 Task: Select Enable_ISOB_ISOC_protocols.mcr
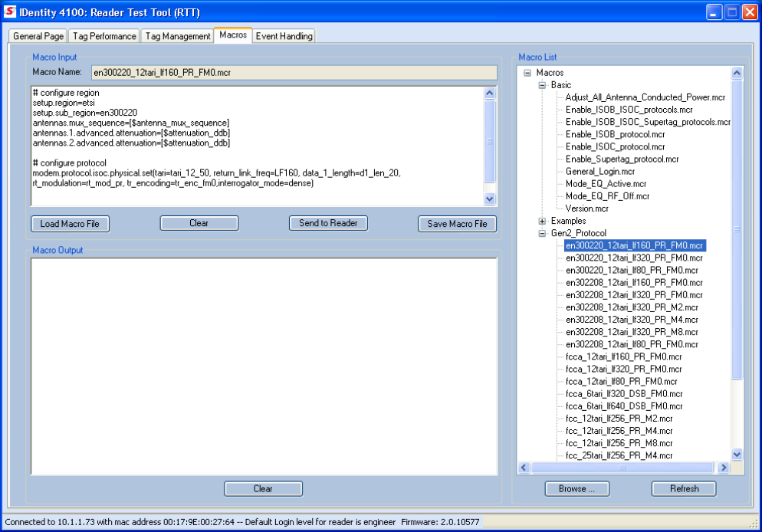tap(629, 110)
